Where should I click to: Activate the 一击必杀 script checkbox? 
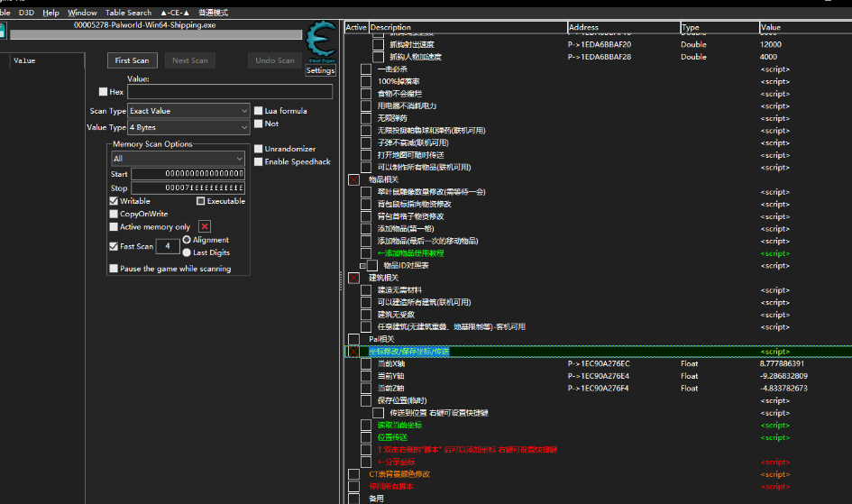tap(365, 69)
